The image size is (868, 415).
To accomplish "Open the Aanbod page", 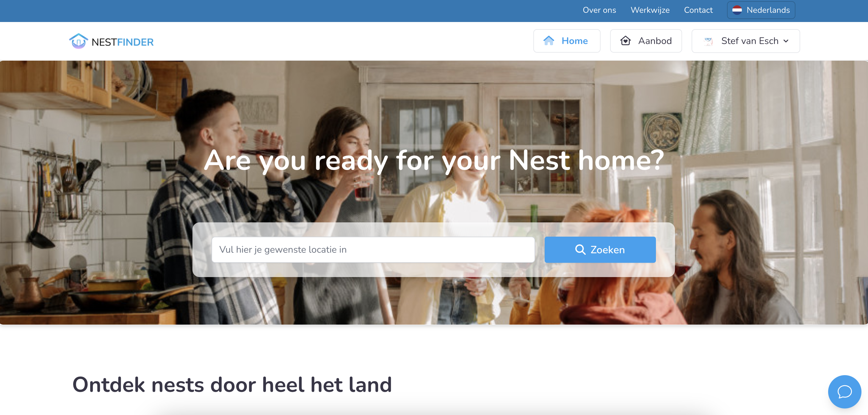I will (x=646, y=41).
